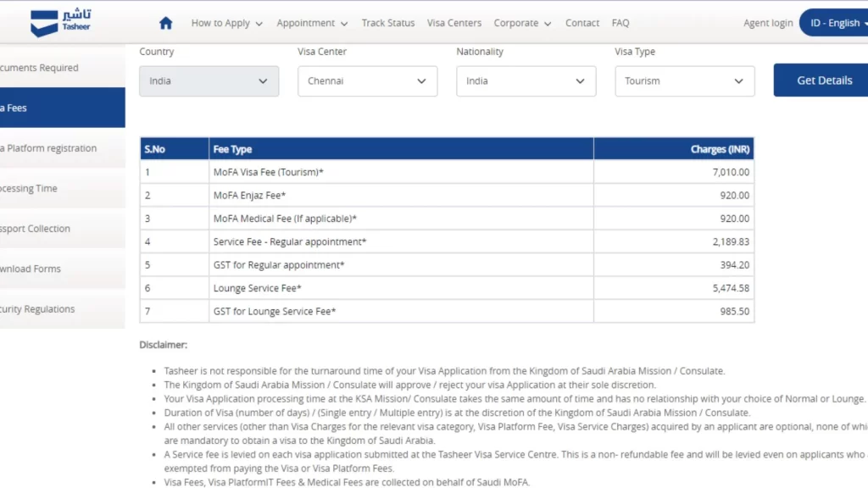Select Documents Required in the sidebar
The image size is (868, 488).
pyautogui.click(x=41, y=68)
